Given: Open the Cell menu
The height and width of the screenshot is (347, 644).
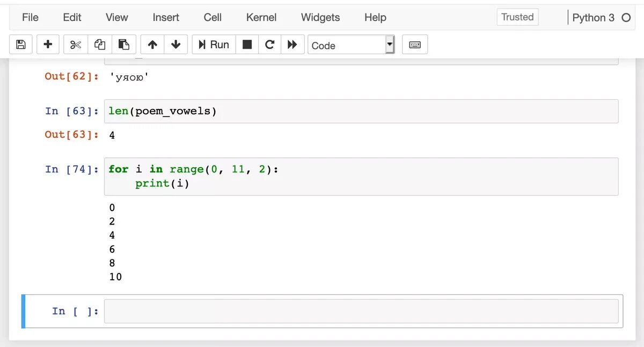Looking at the screenshot, I should coord(213,17).
